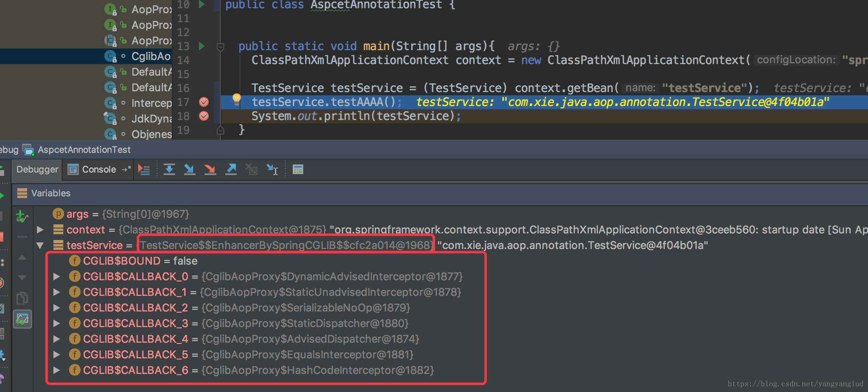Click System.out.println statement on line 18
The image size is (868, 392).
[x=356, y=116]
